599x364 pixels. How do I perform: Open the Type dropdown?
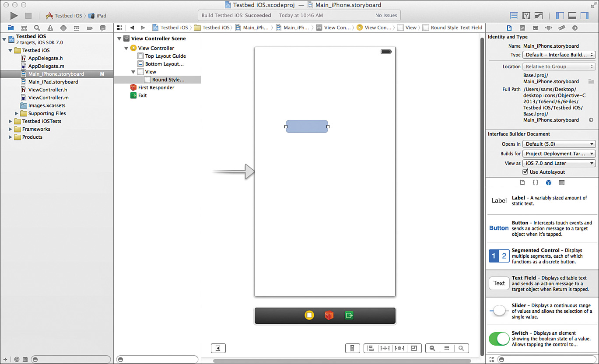(559, 55)
